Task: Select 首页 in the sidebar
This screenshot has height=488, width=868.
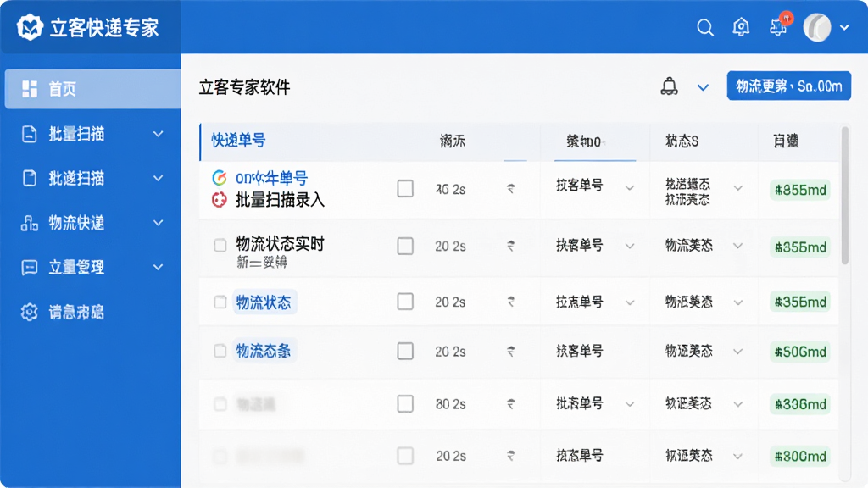Action: click(x=92, y=88)
